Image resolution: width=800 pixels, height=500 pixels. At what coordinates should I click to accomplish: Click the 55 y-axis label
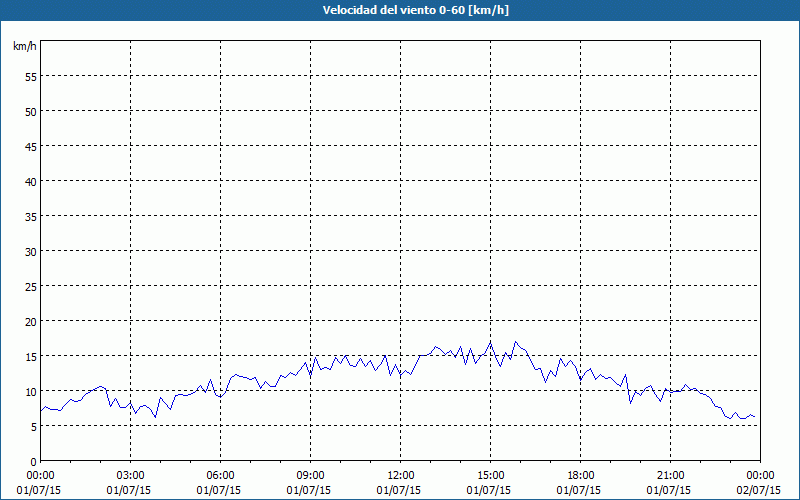tap(31, 77)
